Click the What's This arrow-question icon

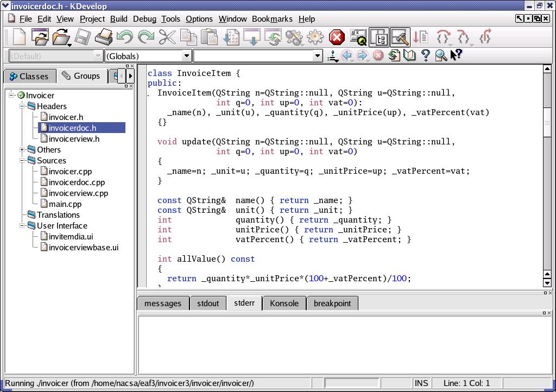click(x=456, y=55)
